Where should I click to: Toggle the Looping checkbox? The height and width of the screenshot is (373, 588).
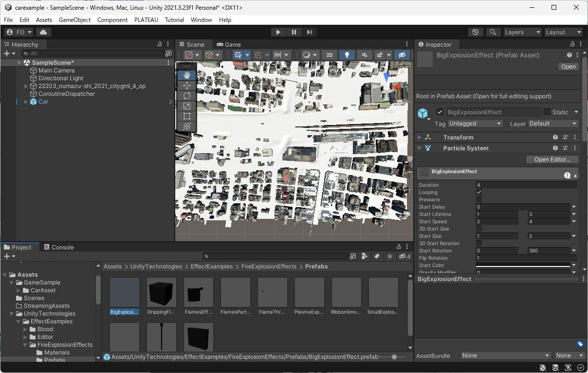click(479, 193)
